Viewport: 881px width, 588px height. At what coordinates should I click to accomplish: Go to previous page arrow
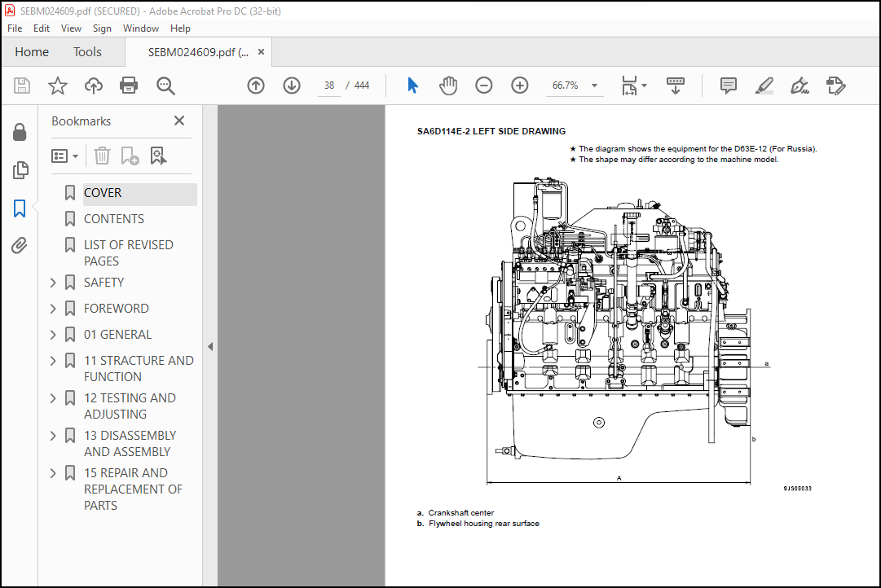[x=256, y=86]
